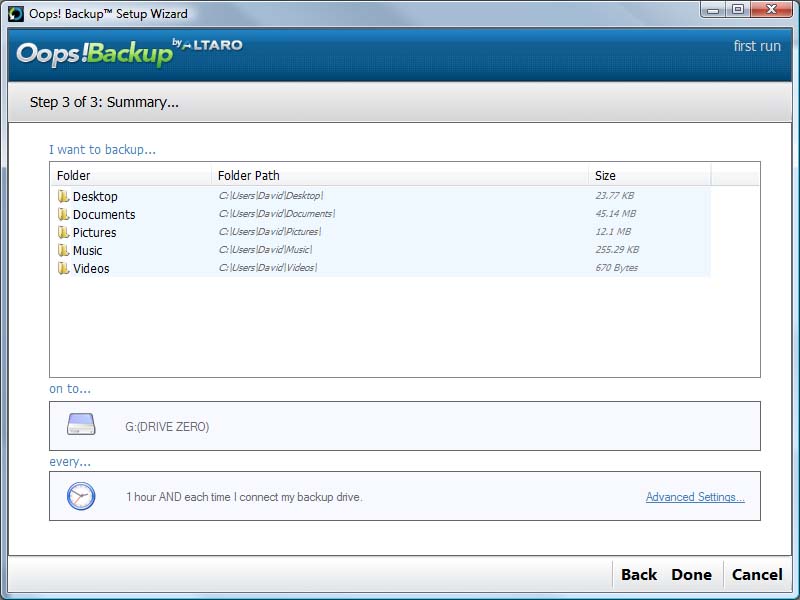Click Done to finish setup

tap(691, 574)
